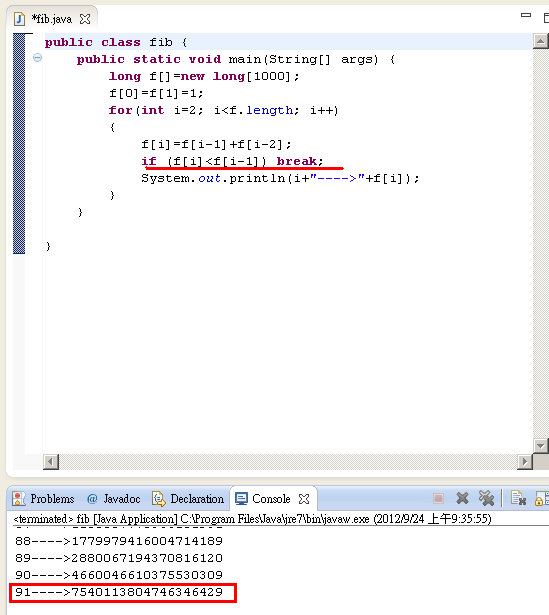549x615 pixels.
Task: Click the Declaration tab icon
Action: click(159, 499)
